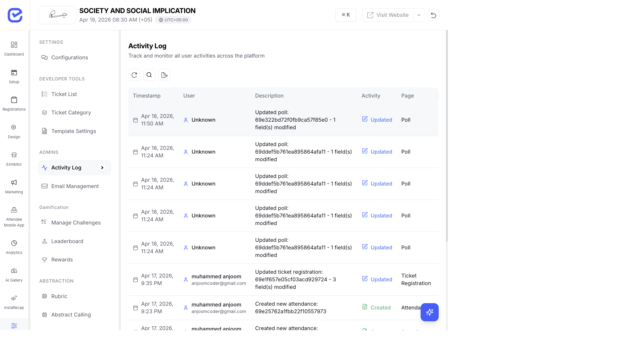Open the Design section

(14, 131)
